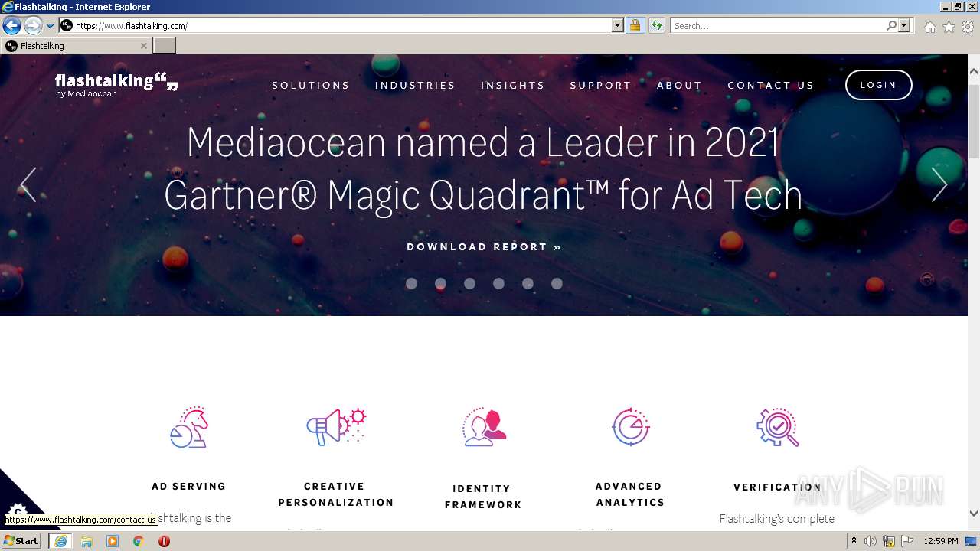The height and width of the screenshot is (551, 980).
Task: Refresh the page with the refresh icon
Action: (656, 26)
